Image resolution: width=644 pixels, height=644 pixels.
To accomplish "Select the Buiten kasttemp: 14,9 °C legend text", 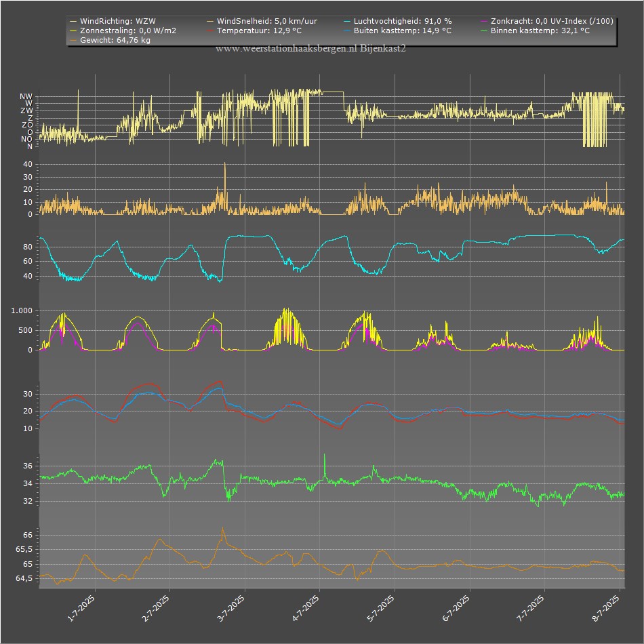I will pyautogui.click(x=403, y=31).
